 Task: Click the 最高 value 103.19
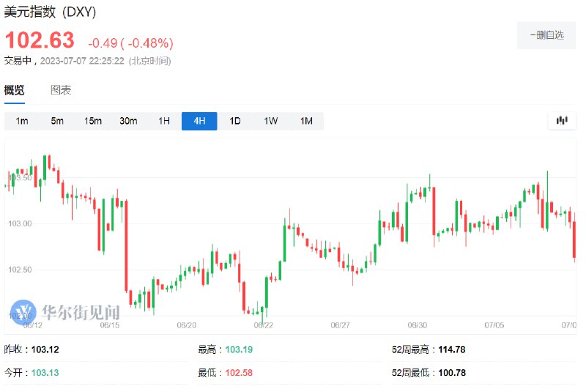[239, 350]
